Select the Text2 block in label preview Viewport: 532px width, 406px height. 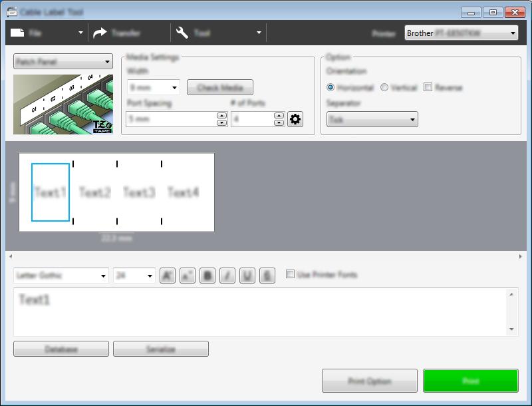point(95,192)
